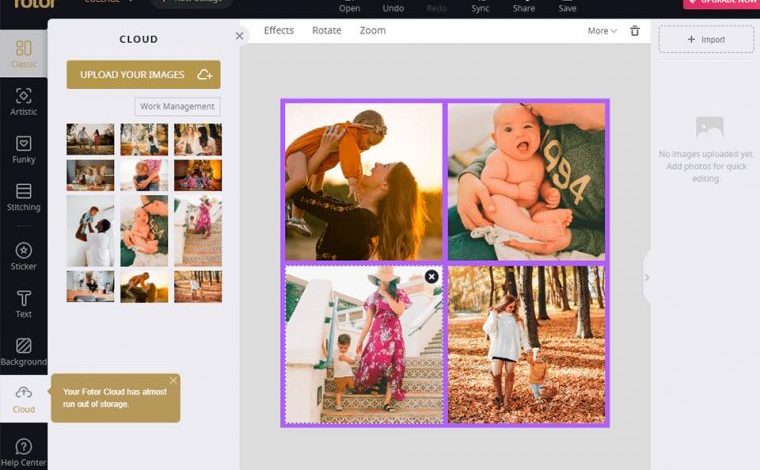The height and width of the screenshot is (470, 760).
Task: Click the Fotor logo
Action: pos(34,4)
